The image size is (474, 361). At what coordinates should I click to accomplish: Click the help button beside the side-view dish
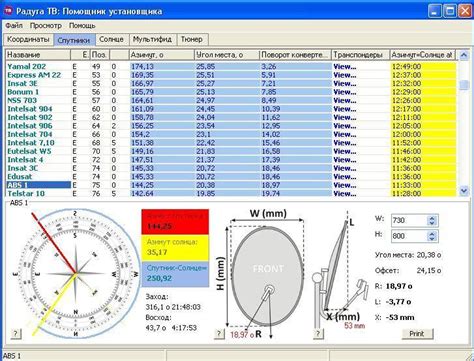coord(318,333)
